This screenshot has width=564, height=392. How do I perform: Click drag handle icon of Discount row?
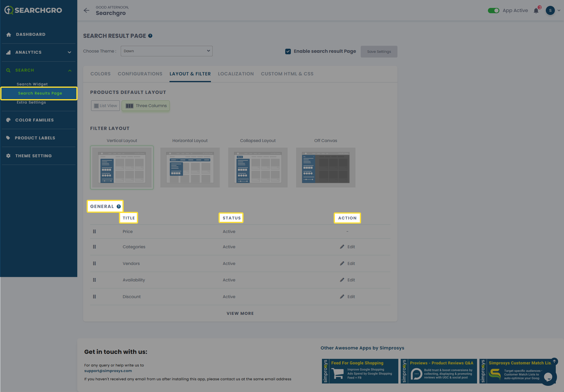94,297
